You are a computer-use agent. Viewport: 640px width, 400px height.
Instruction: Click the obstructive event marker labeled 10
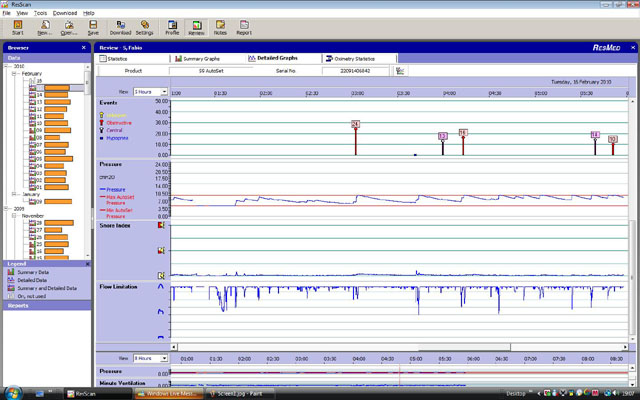pos(612,139)
